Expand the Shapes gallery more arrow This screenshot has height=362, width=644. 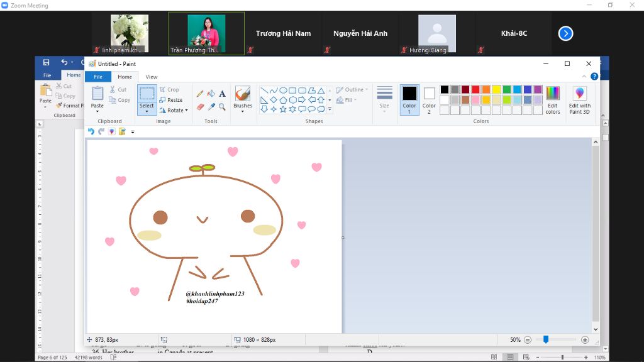tap(330, 109)
